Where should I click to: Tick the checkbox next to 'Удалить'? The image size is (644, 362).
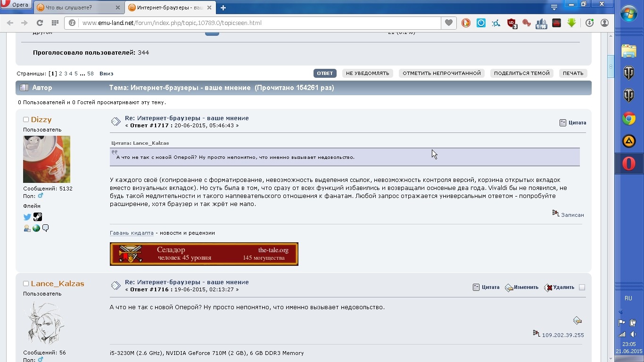click(x=582, y=287)
